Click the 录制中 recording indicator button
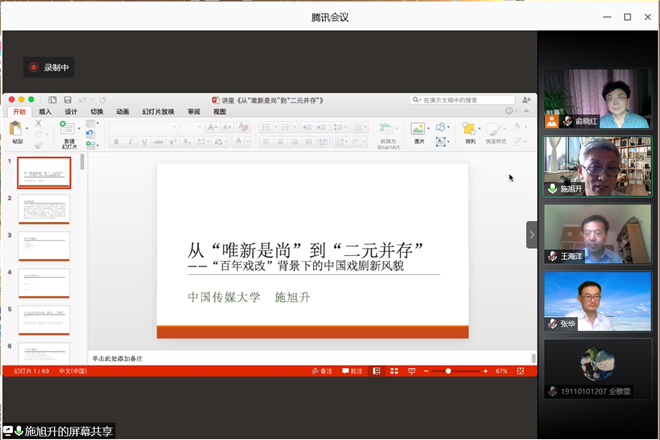Viewport: 660px width, 440px height. 50,67
